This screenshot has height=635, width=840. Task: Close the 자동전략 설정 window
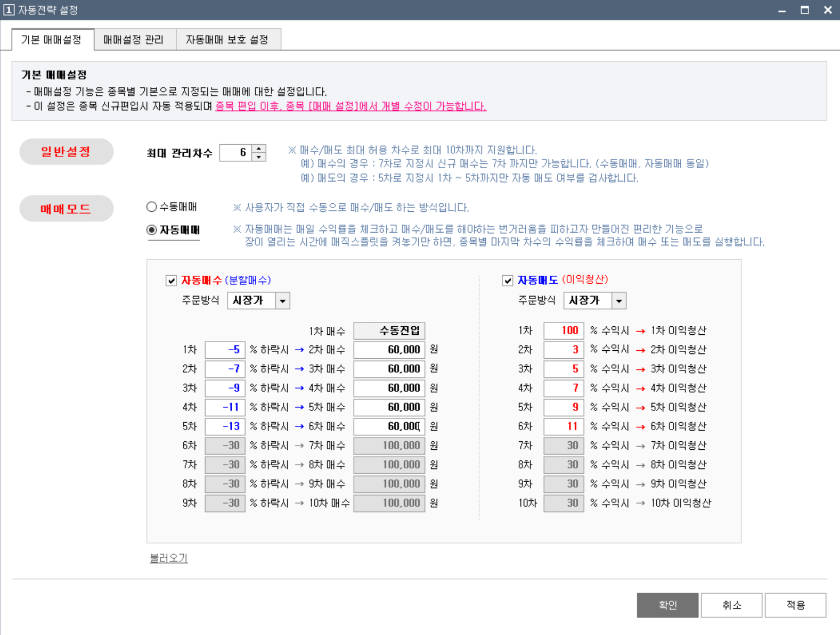pyautogui.click(x=828, y=10)
